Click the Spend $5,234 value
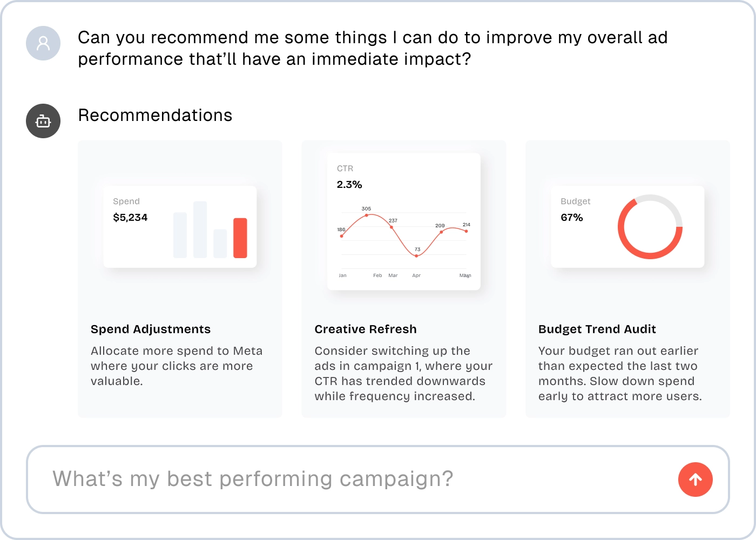The height and width of the screenshot is (540, 756). [130, 218]
